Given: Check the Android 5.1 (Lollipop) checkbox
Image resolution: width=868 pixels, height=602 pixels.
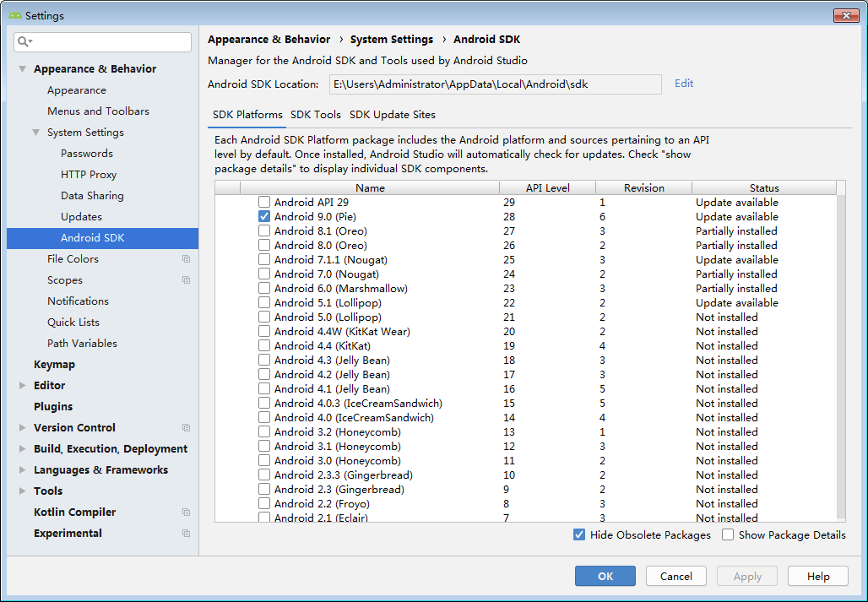Looking at the screenshot, I should tap(264, 302).
